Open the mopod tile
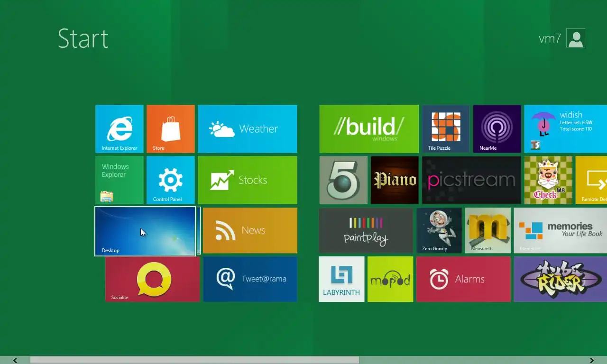 click(390, 279)
